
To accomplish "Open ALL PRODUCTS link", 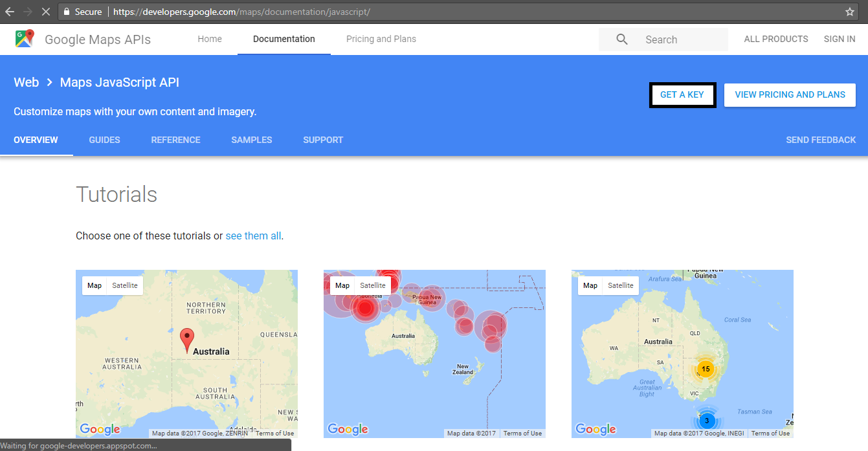I will tap(776, 39).
